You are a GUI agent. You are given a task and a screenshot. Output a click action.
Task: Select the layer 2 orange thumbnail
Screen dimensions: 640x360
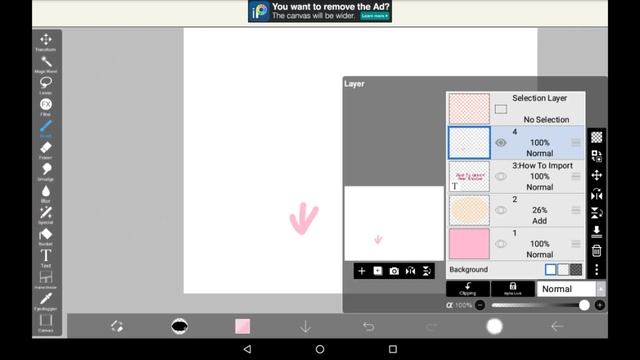point(469,210)
